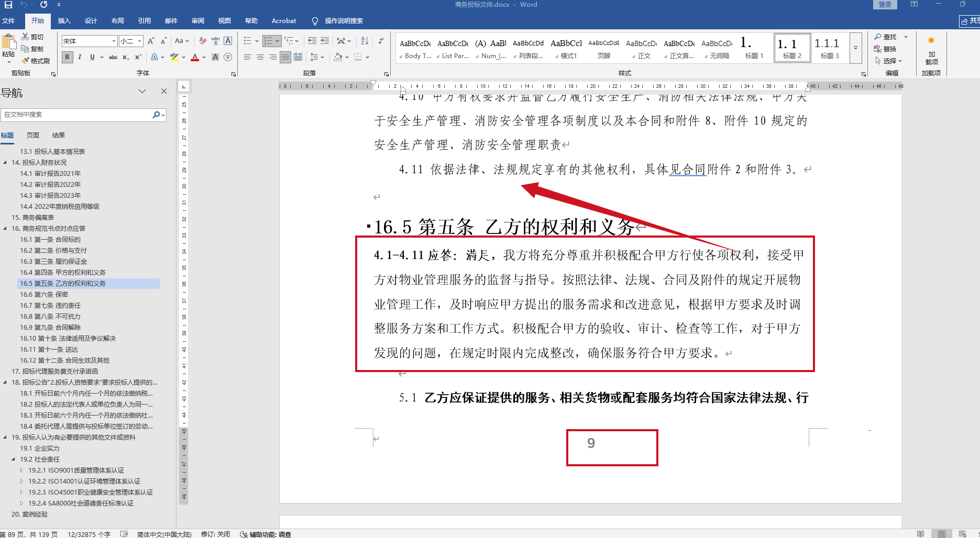Viewport: 980px width, 538px height.
Task: Toggle Character Shading button
Action: [x=215, y=57]
